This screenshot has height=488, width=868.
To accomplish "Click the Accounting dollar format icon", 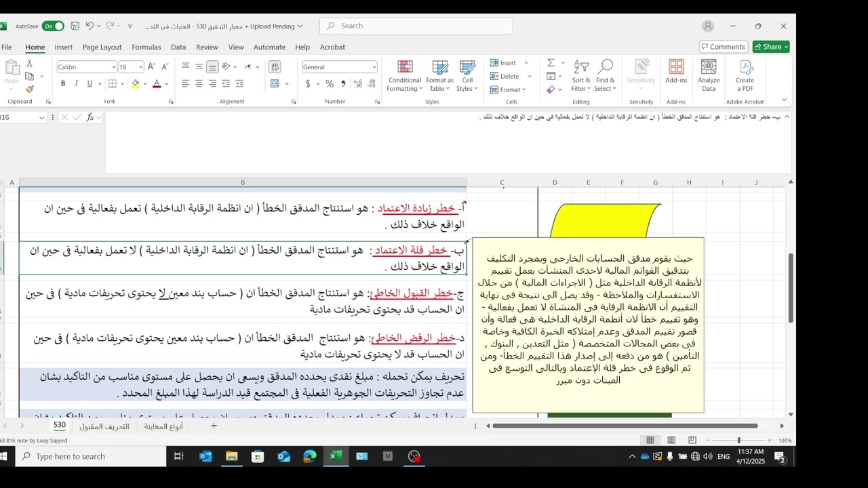I will (x=308, y=83).
